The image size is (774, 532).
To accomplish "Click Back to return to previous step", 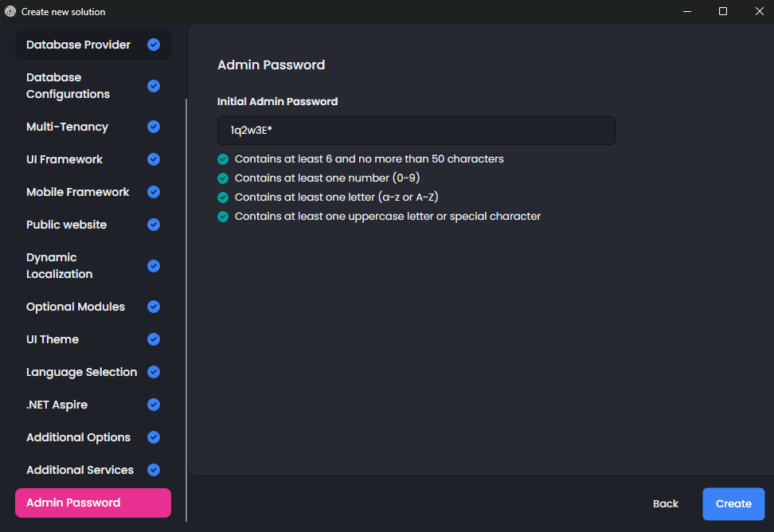I will [x=666, y=503].
